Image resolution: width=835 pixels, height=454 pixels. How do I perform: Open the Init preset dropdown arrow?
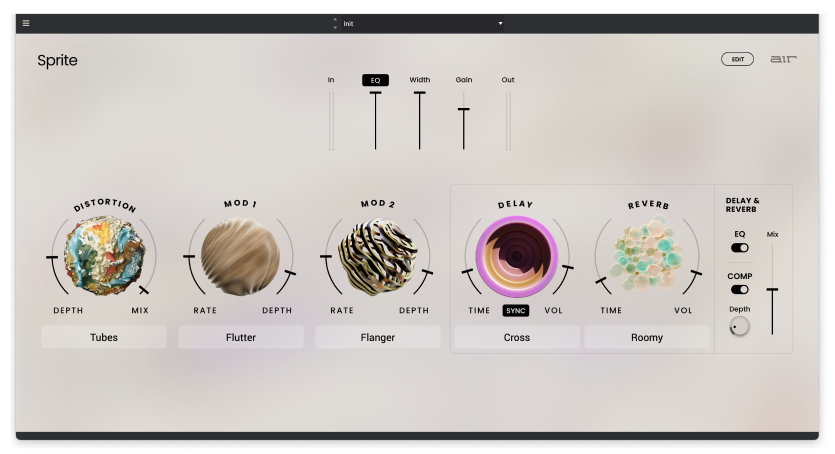click(500, 23)
